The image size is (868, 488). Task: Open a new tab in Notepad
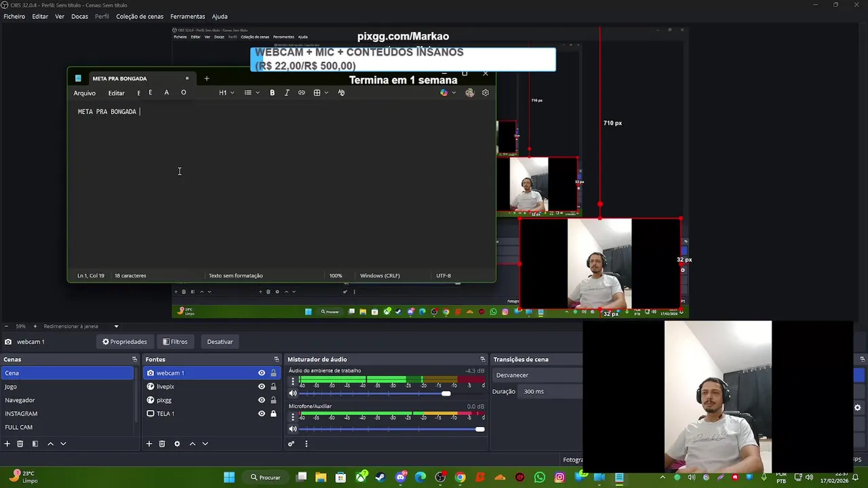[x=207, y=78]
